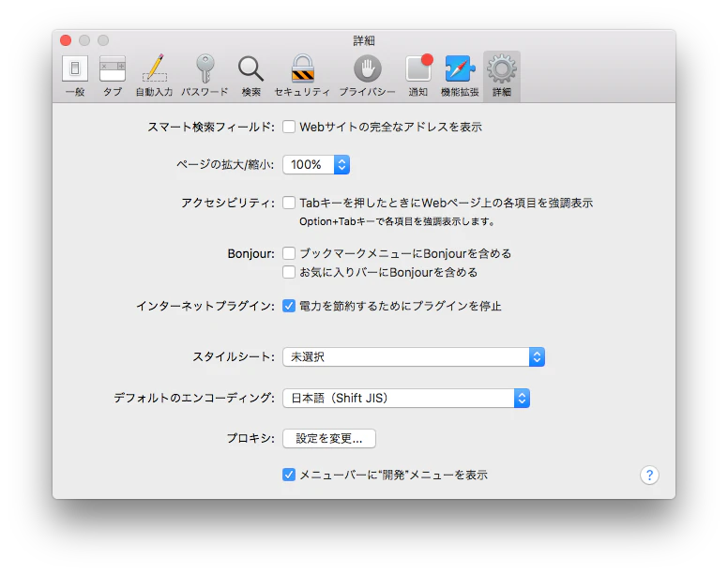Open the 自動入力 (AutoFill) pencil icon
Image resolution: width=728 pixels, height=574 pixels.
pos(154,76)
